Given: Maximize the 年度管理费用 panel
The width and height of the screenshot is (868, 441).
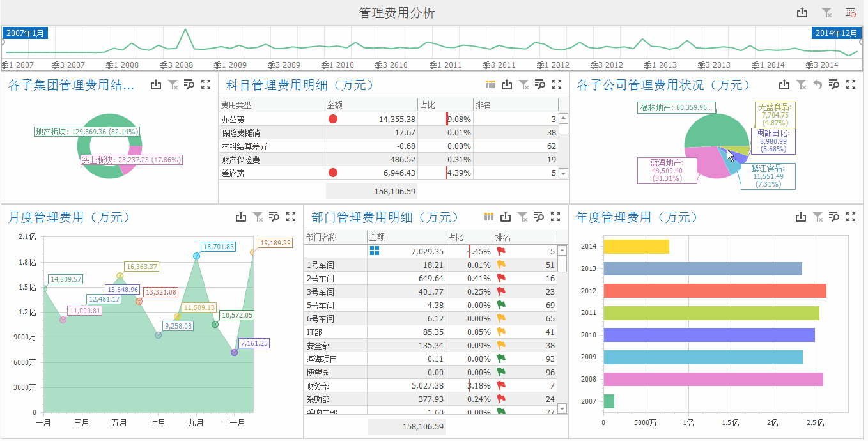Looking at the screenshot, I should (851, 217).
